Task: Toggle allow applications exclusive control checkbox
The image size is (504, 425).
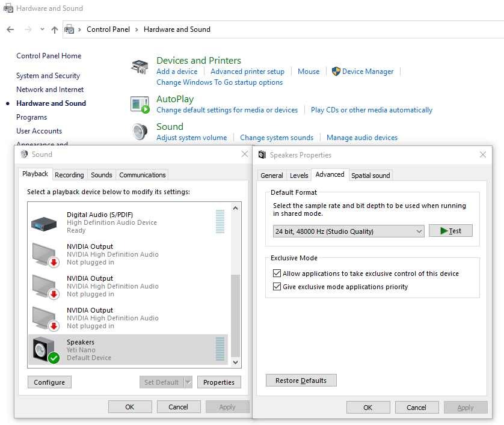Action: pyautogui.click(x=277, y=274)
